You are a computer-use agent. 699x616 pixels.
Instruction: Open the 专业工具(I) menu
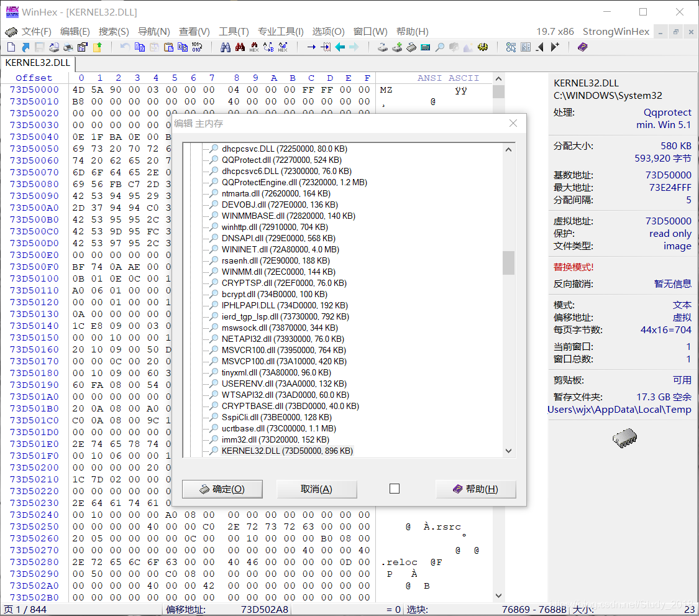point(280,32)
